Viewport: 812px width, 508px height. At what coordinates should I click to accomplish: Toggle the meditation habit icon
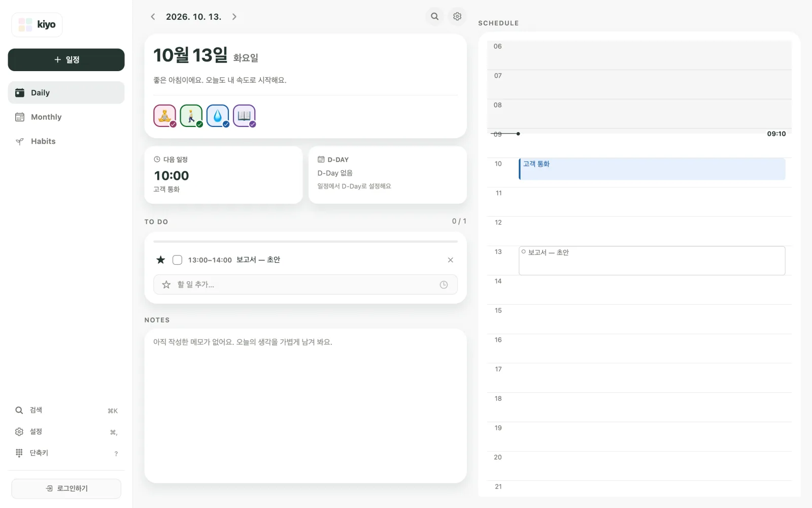tap(165, 116)
